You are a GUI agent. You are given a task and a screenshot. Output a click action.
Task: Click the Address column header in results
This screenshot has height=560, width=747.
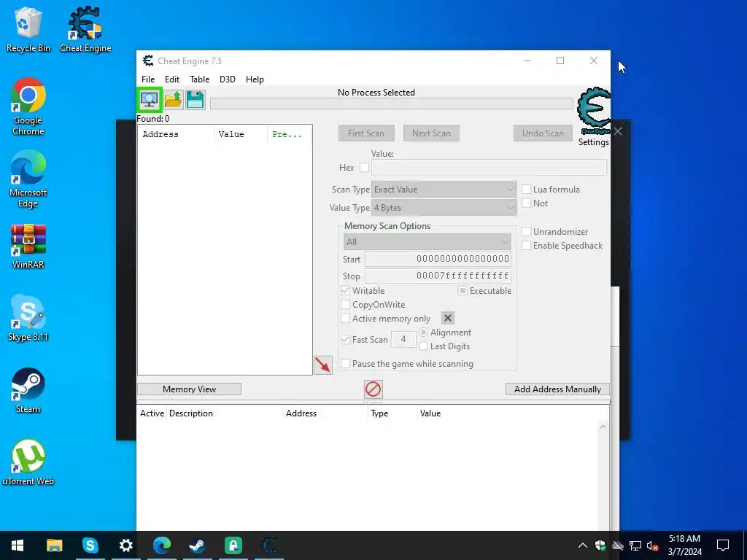(x=176, y=134)
